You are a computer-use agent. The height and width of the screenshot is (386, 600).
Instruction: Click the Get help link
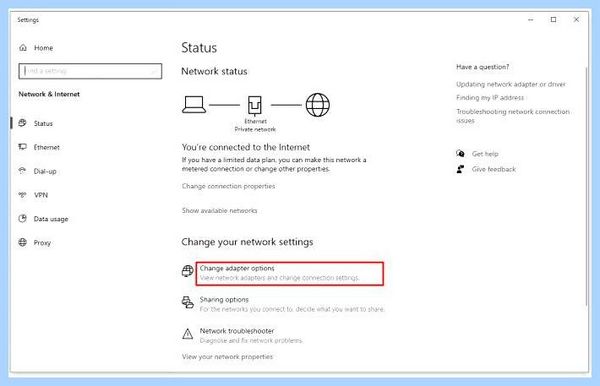485,154
